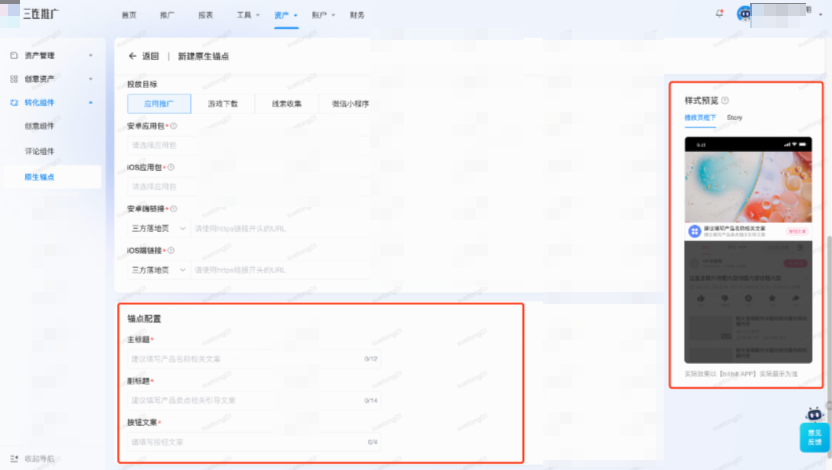The height and width of the screenshot is (470, 832).
Task: Click the star favorite icon in the preview
Action: pyautogui.click(x=772, y=299)
